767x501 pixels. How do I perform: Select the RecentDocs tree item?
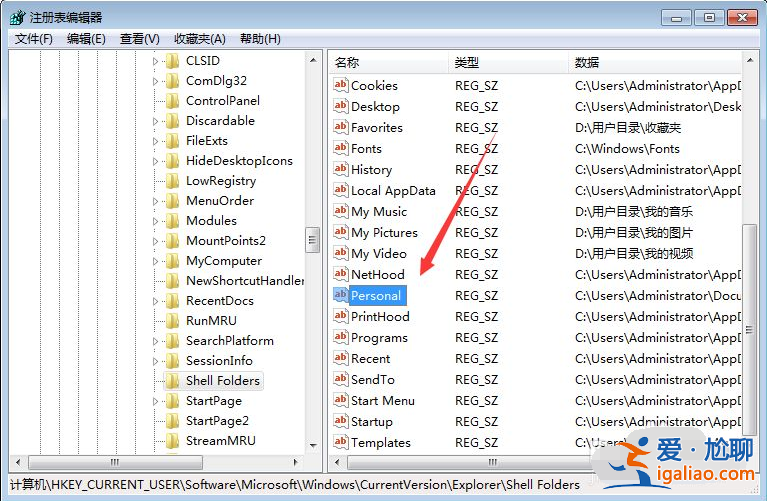[x=220, y=301]
